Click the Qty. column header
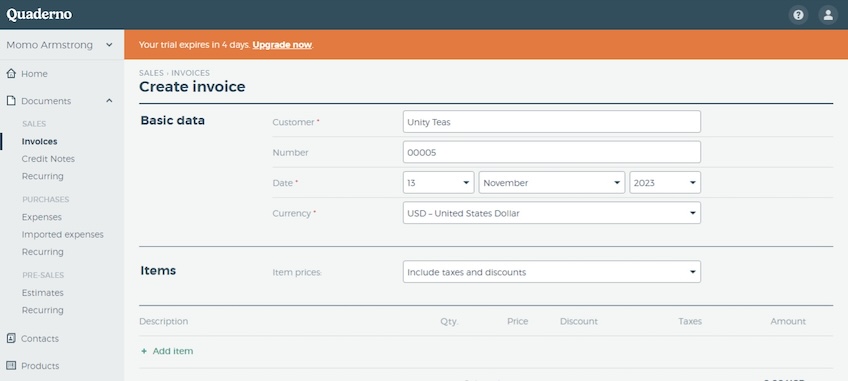 (449, 321)
